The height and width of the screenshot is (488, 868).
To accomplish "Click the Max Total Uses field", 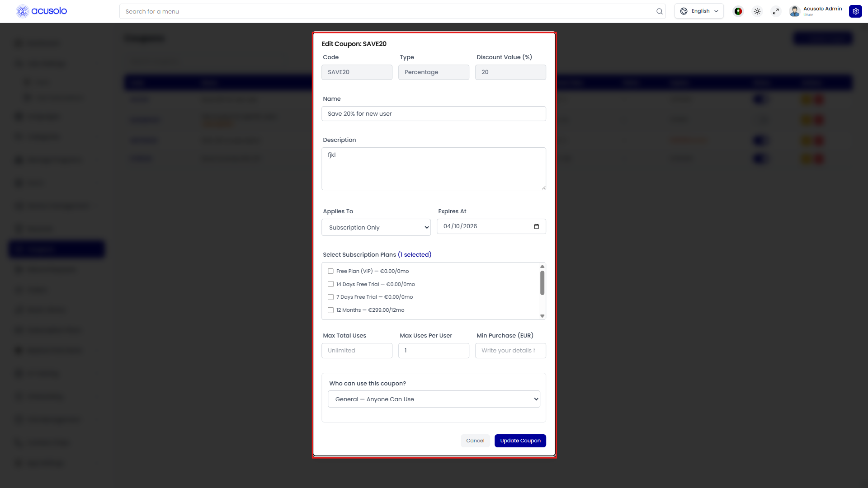I will 357,351.
